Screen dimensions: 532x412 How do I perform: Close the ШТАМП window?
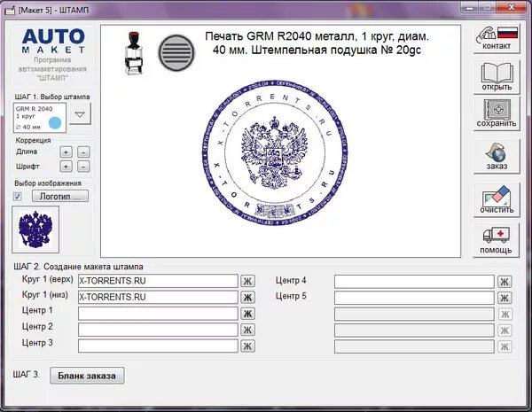point(512,7)
